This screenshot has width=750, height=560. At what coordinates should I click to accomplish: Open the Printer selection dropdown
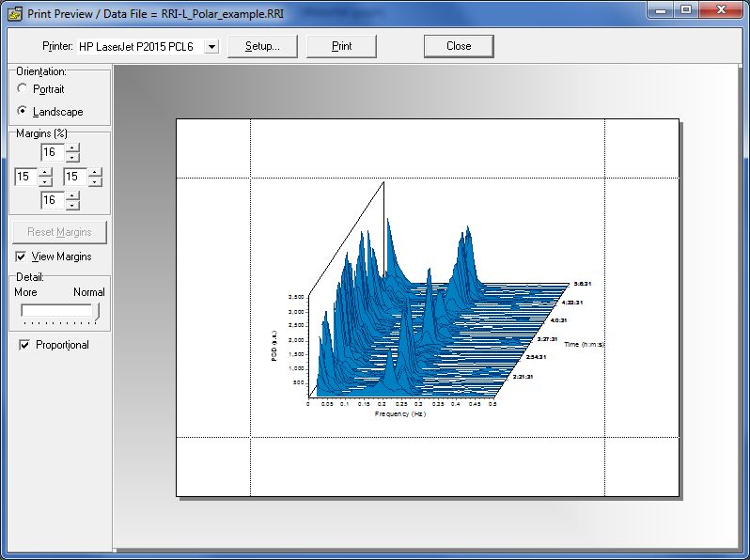211,46
